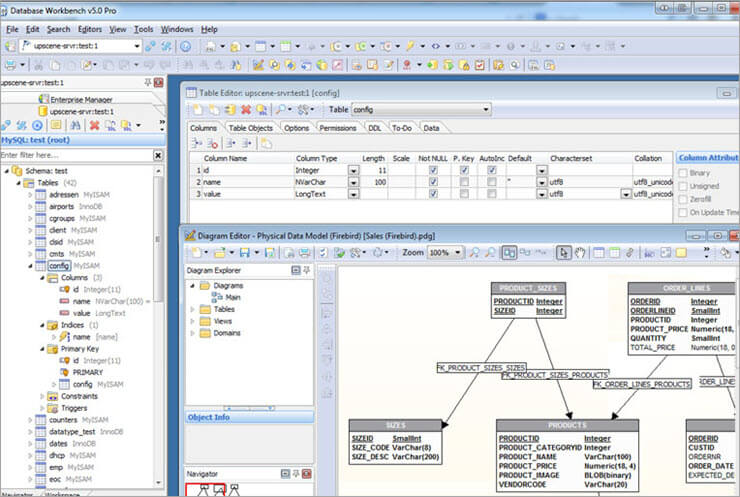Viewport: 740px width, 497px height.
Task: Click the Enter filter here input field
Action: coord(76,155)
